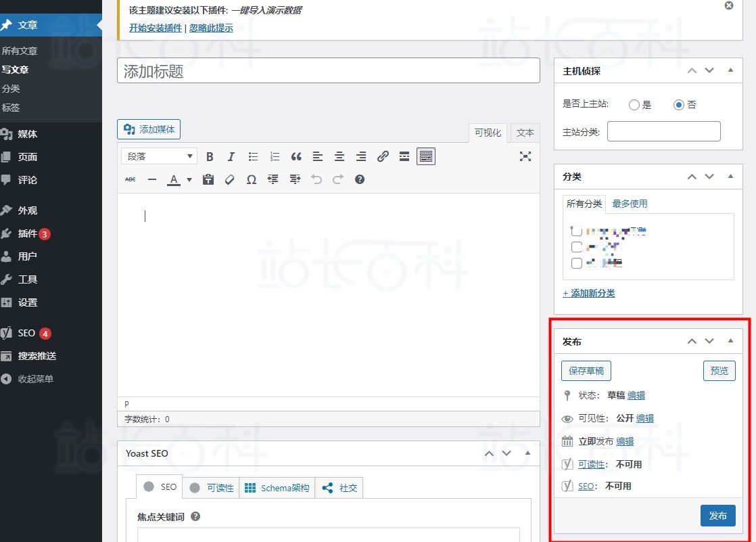756x542 pixels.
Task: Paste as text clipboard icon
Action: pos(208,179)
